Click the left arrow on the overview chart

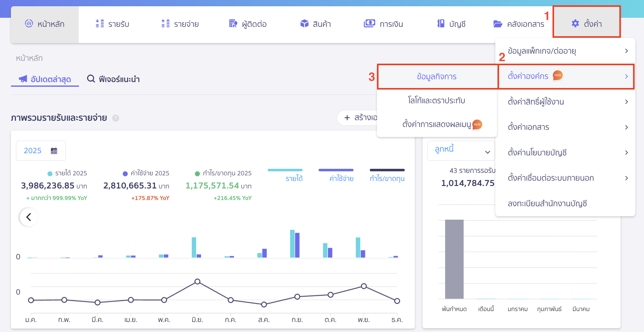click(28, 217)
